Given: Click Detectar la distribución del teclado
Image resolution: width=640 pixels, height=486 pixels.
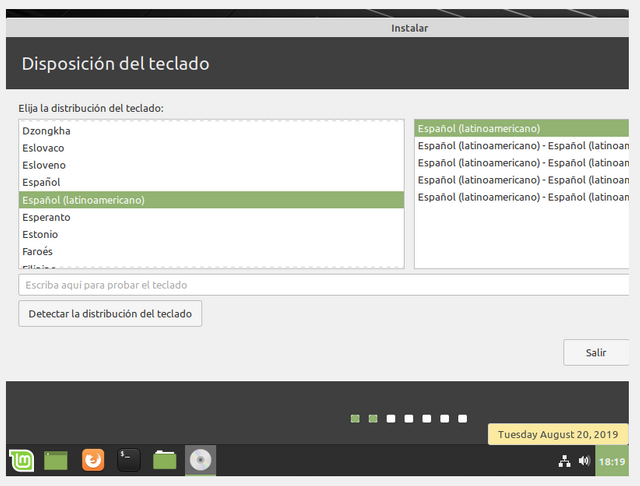Looking at the screenshot, I should pyautogui.click(x=110, y=313).
